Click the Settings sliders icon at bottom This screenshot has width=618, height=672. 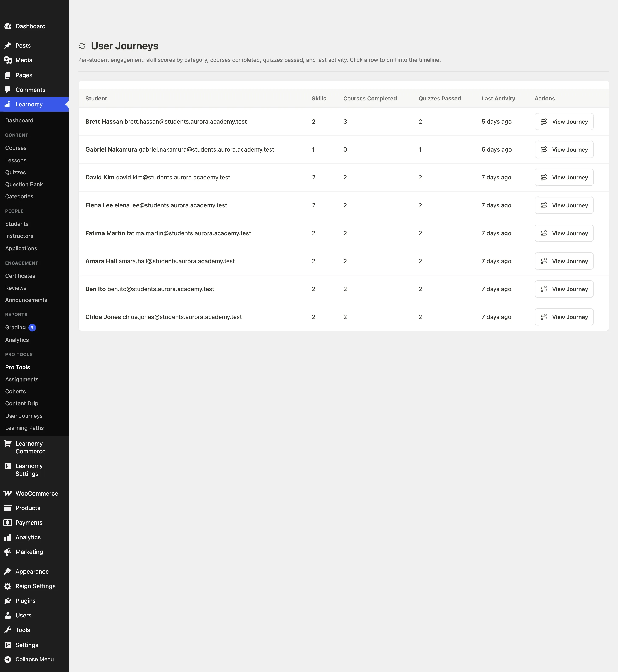tap(8, 645)
